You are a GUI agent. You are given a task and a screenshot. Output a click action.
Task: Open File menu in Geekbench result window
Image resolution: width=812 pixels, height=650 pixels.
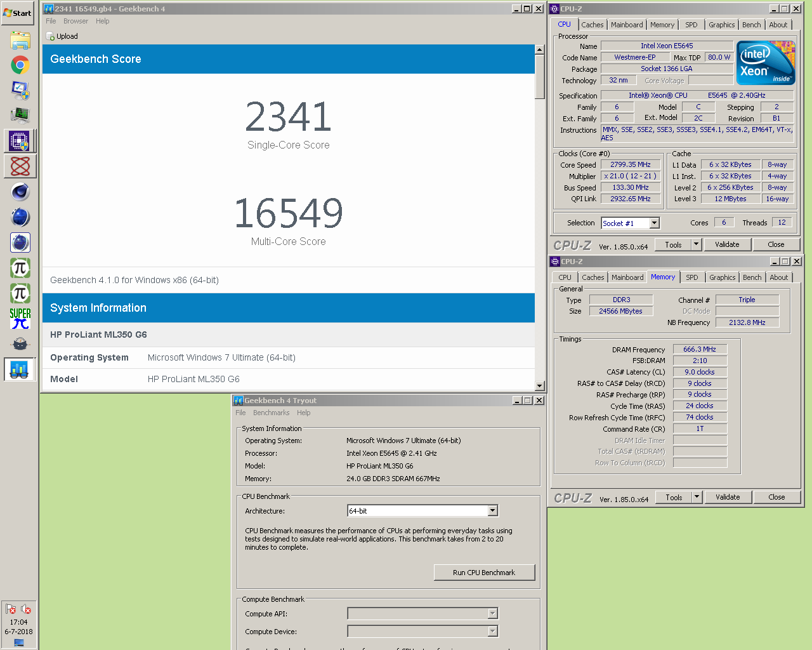(x=51, y=21)
